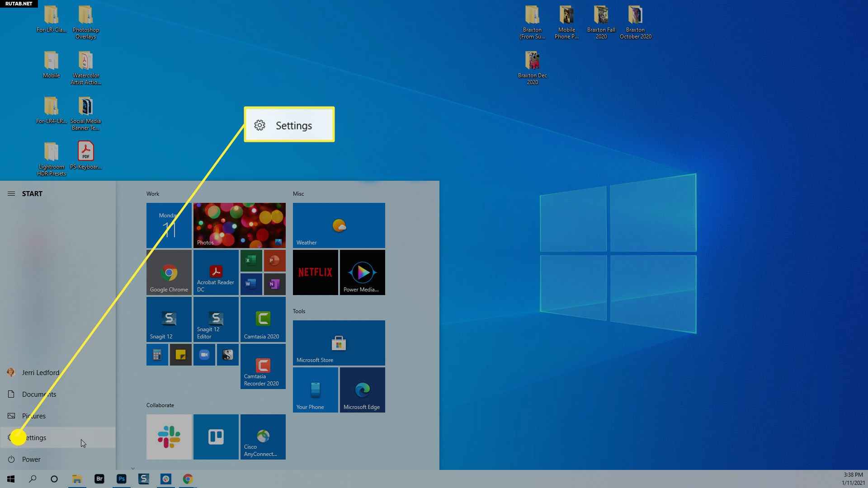Click Pictures in Start menu sidebar
868x488 pixels.
click(33, 415)
